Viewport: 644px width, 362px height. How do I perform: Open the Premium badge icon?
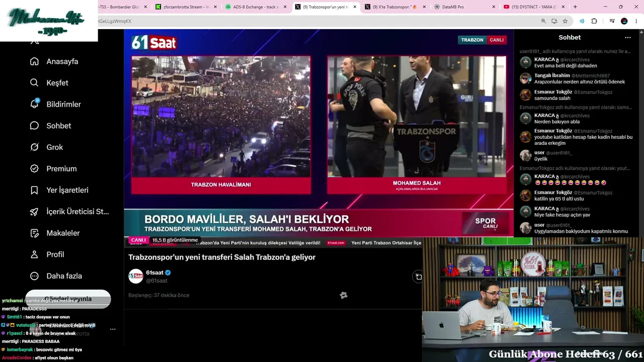34,169
